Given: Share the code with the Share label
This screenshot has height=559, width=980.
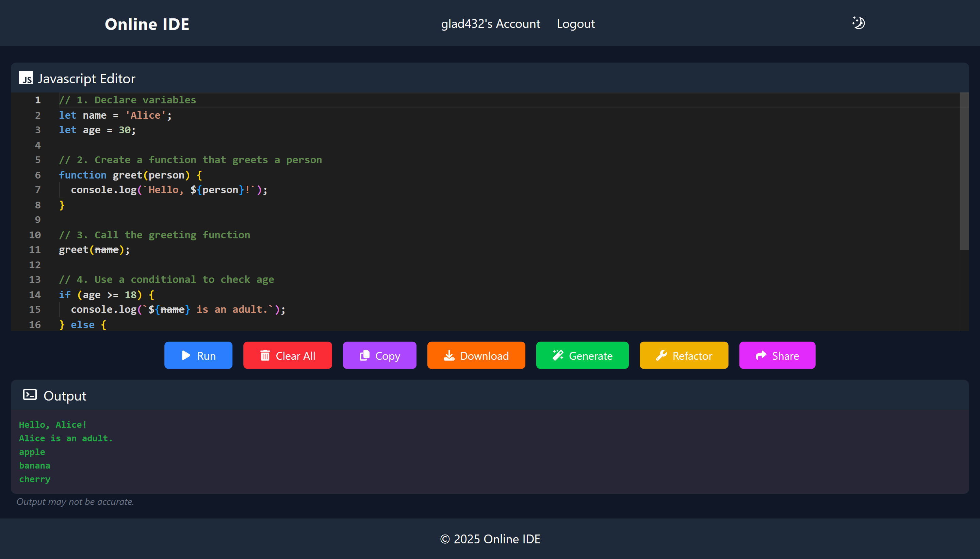Looking at the screenshot, I should pos(786,356).
